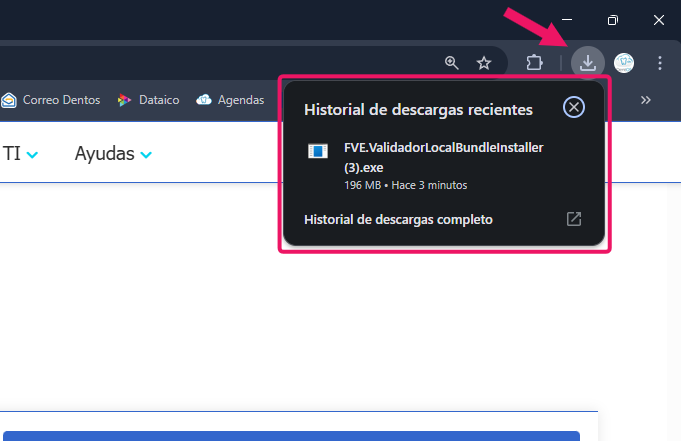
Task: Restore down the browser window
Action: pos(612,20)
